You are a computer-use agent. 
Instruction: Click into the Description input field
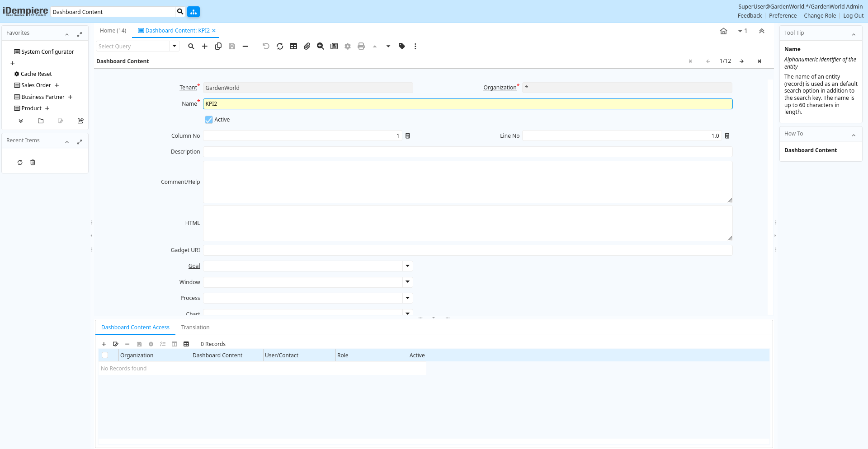467,152
